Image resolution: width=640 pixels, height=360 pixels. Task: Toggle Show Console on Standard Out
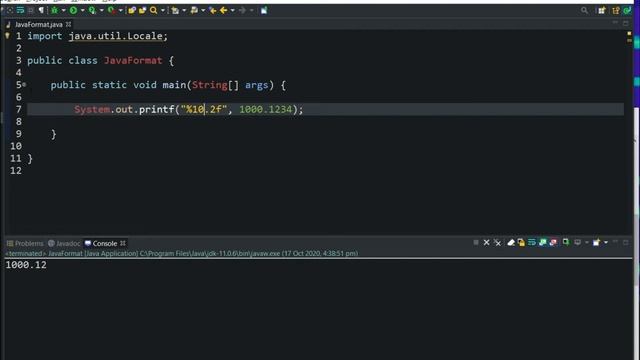pyautogui.click(x=542, y=242)
